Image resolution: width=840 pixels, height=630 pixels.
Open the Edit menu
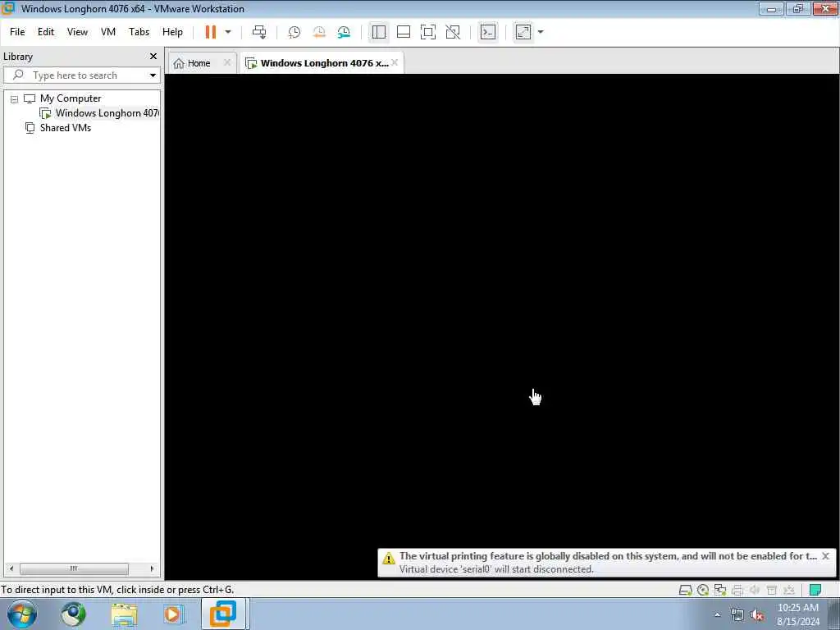(46, 32)
